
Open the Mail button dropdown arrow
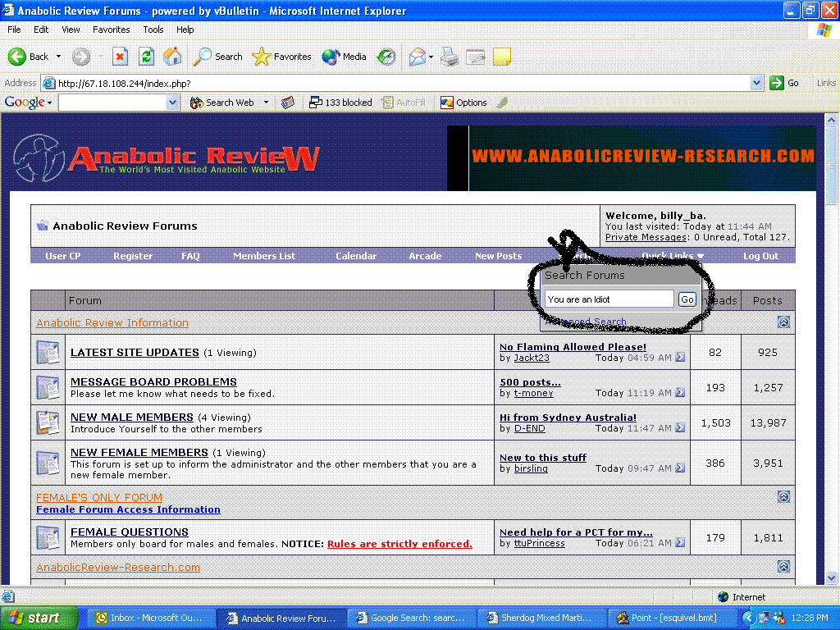coord(431,57)
